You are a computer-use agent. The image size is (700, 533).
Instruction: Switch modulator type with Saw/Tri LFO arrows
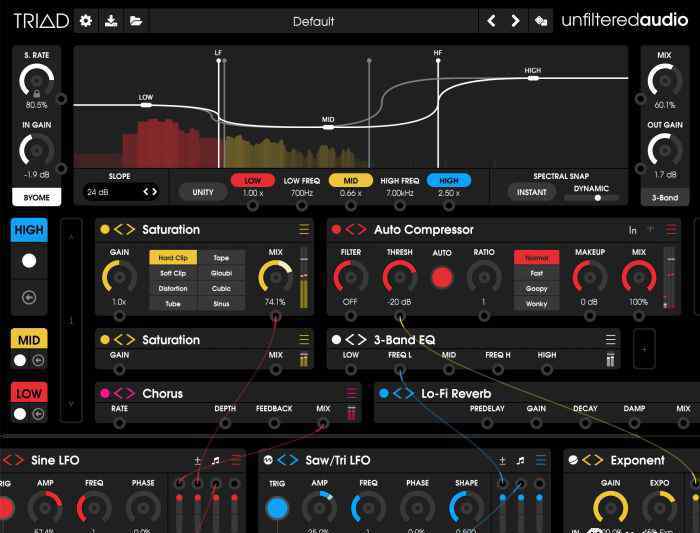[288, 460]
